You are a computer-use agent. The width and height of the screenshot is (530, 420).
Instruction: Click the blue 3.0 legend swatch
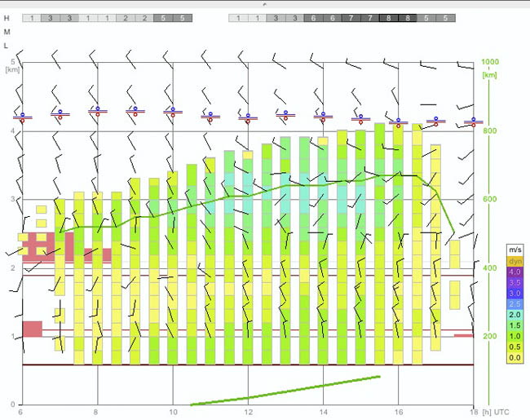click(x=515, y=294)
